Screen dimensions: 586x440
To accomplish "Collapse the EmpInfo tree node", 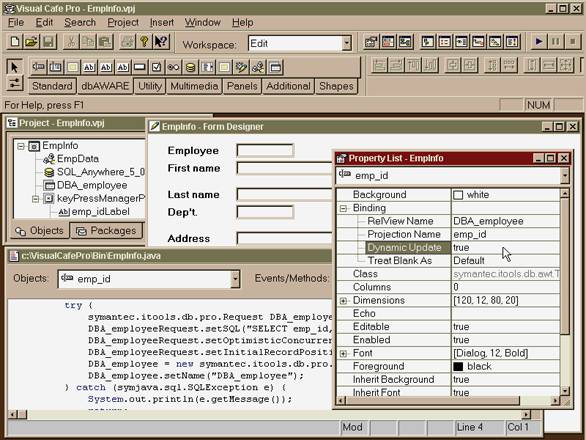I will [21, 146].
